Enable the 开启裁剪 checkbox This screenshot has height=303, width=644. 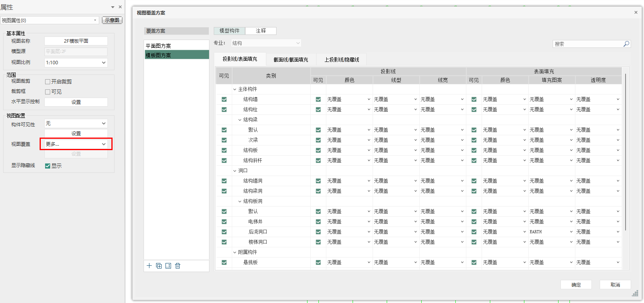47,82
